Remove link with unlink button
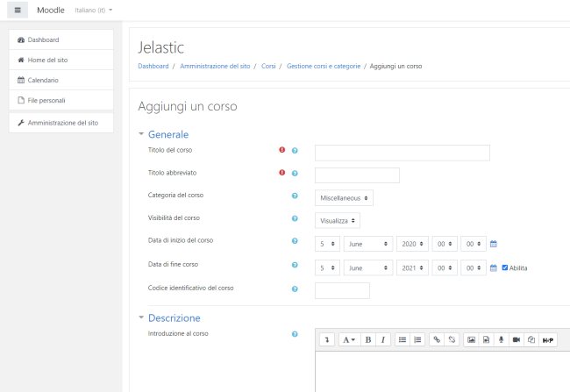 click(x=452, y=339)
